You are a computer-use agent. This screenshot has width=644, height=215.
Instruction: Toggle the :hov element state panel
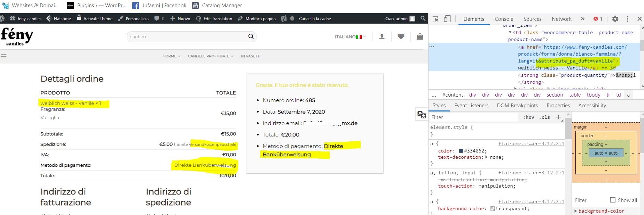528,117
